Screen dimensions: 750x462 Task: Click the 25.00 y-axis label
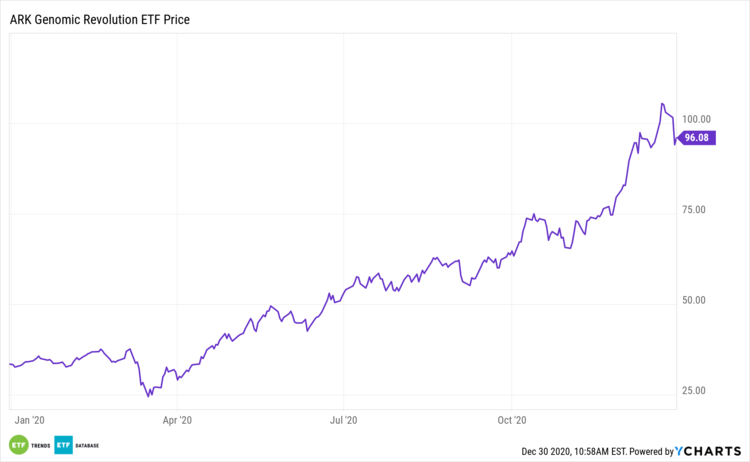pos(697,390)
